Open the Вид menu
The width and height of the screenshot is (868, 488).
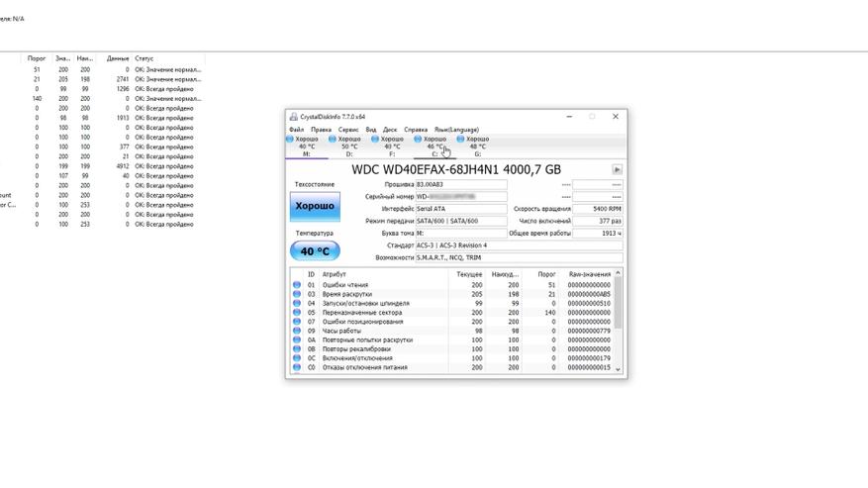371,130
